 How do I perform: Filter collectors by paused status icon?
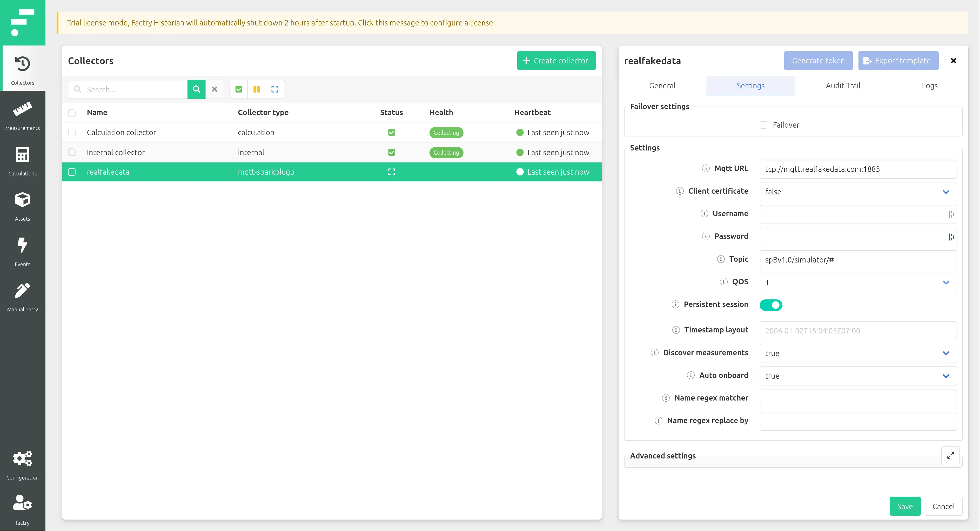point(257,89)
